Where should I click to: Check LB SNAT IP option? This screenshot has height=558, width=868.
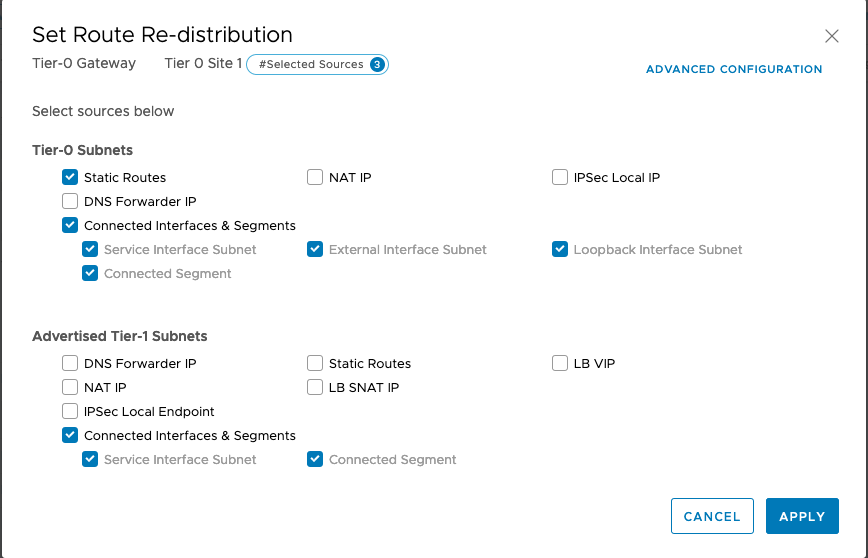point(315,388)
